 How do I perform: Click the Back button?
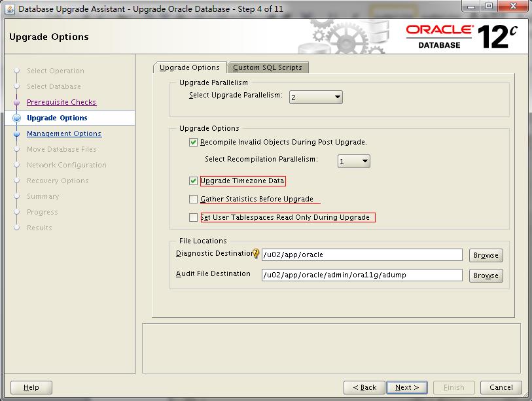point(364,387)
